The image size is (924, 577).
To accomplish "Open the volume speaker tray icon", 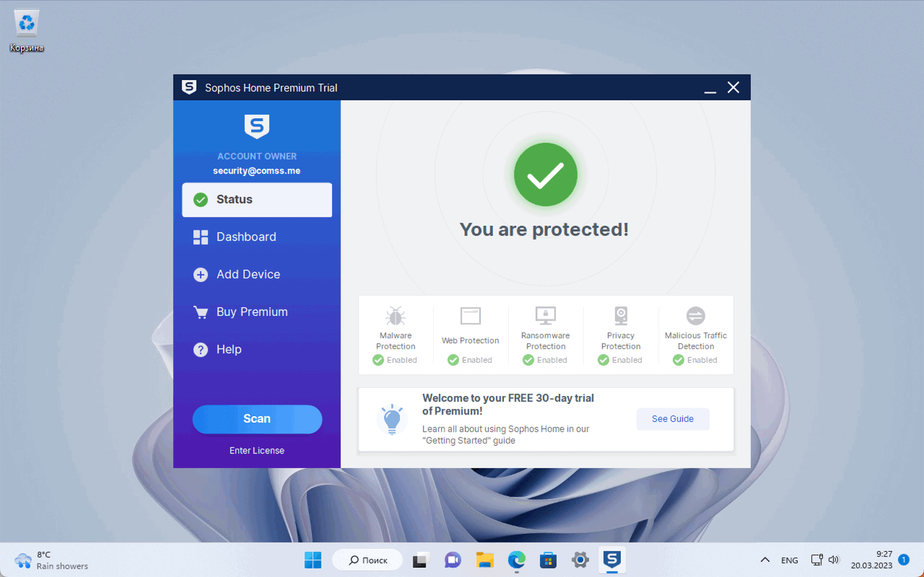I will point(834,560).
